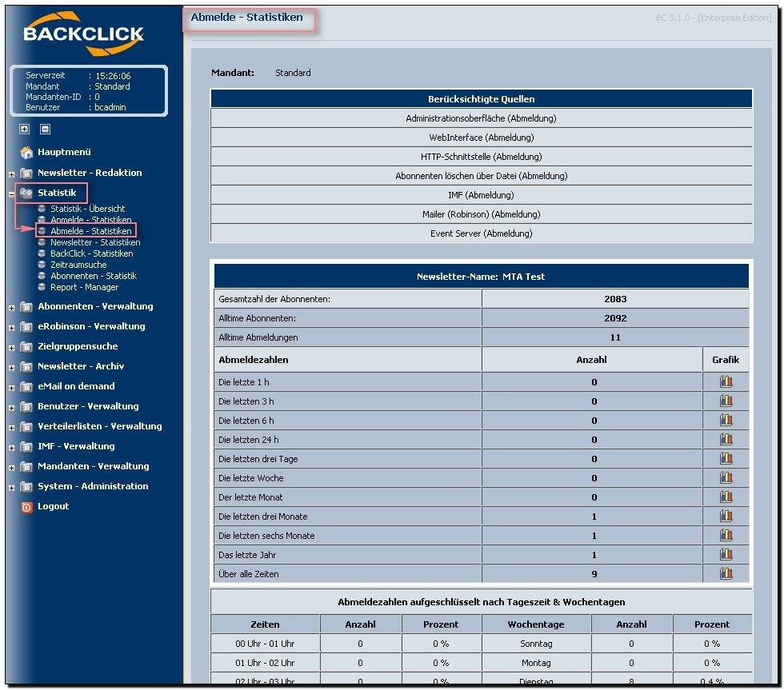Open chart icon for Die letzte Woche
Image resolution: width=784 pixels, height=690 pixels.
pyautogui.click(x=726, y=478)
